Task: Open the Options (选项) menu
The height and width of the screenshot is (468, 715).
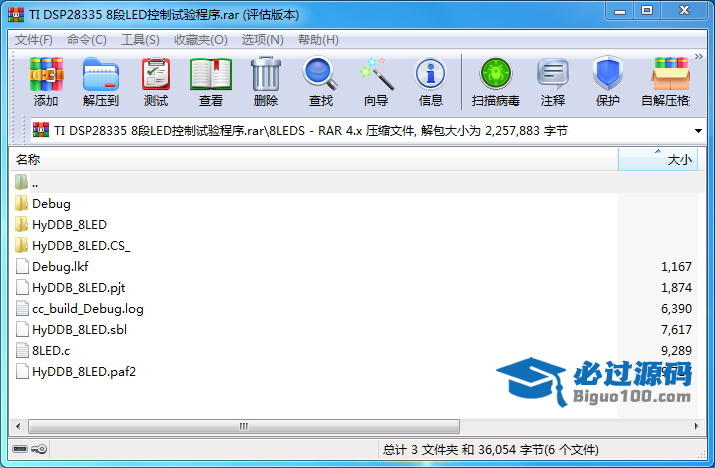Action: [x=263, y=40]
